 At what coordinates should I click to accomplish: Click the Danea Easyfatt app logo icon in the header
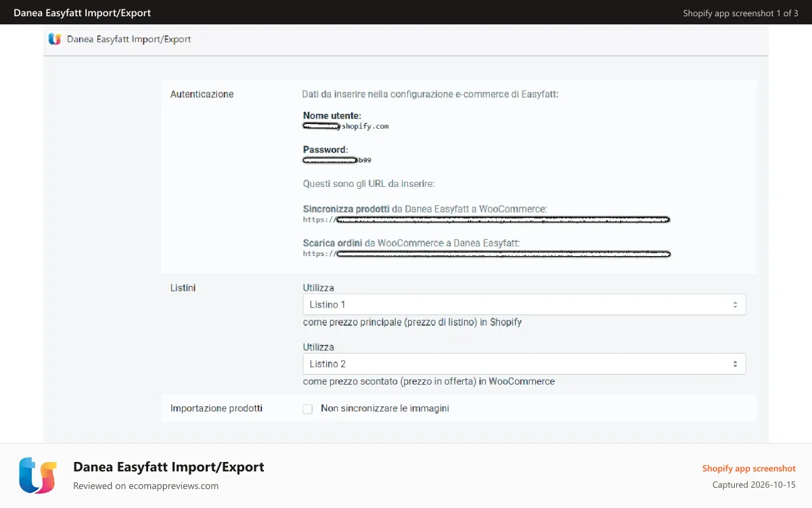[x=55, y=39]
